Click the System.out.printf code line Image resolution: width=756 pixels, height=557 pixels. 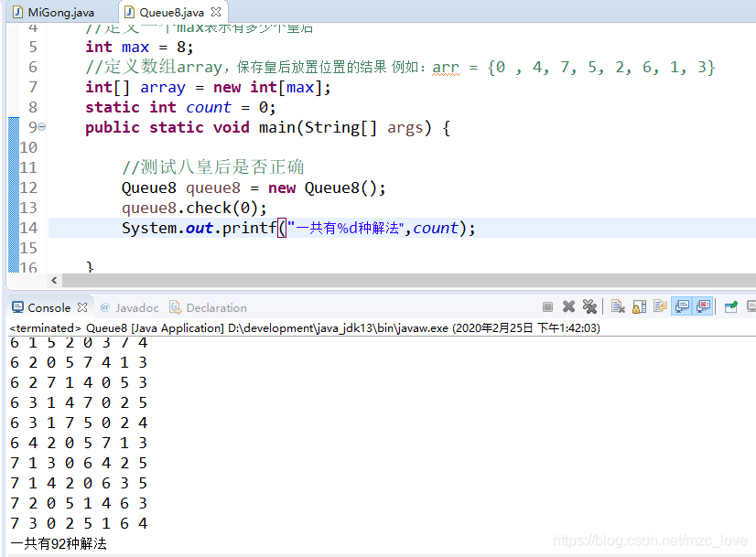point(298,228)
